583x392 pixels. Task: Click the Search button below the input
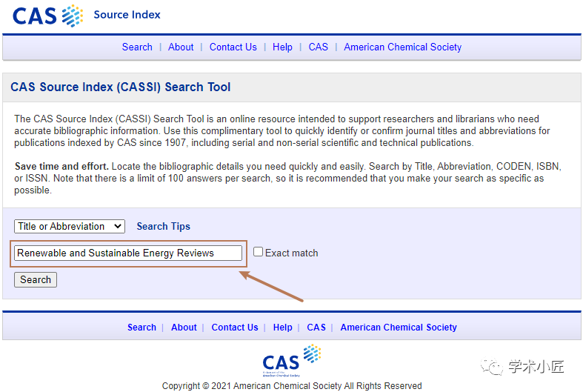(36, 279)
